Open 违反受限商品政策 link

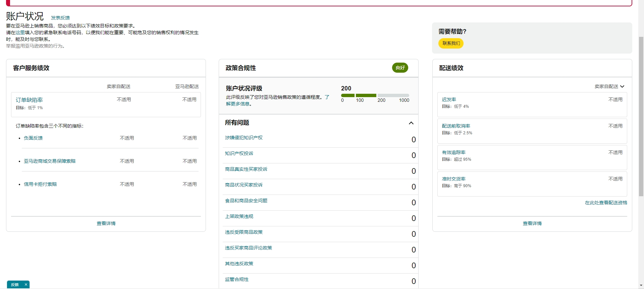coord(244,232)
